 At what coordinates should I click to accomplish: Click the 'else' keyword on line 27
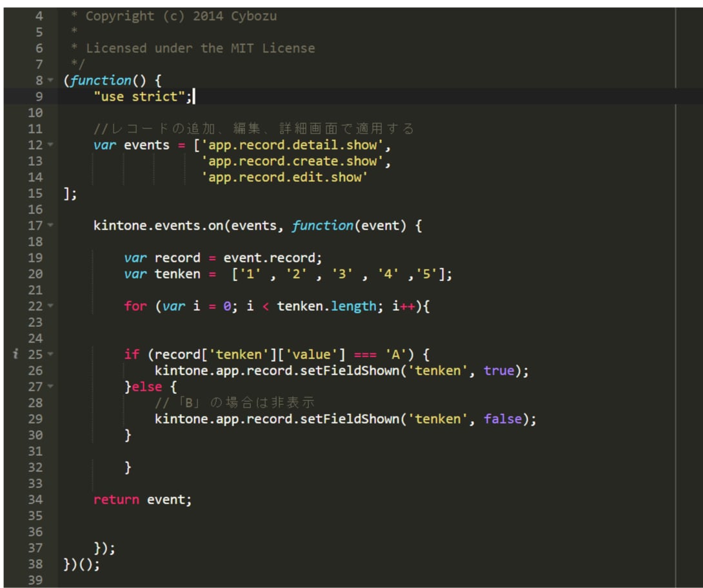(146, 387)
